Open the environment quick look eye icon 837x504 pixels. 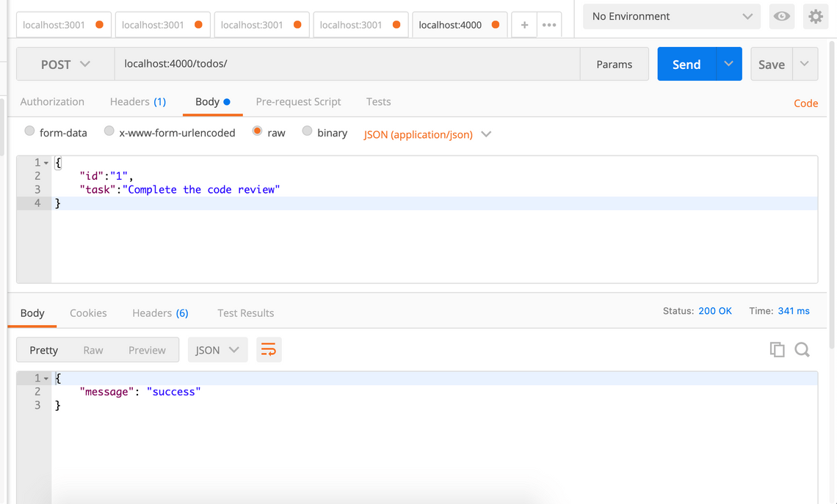coord(781,17)
